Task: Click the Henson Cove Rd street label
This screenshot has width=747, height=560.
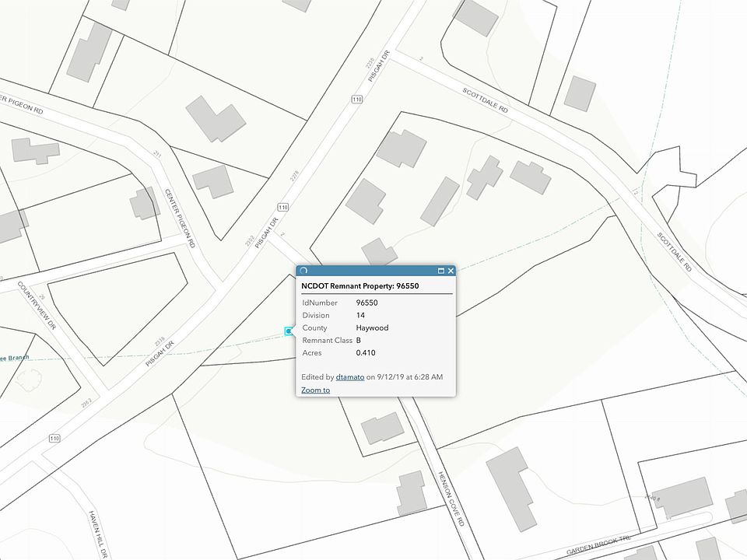Action: (x=451, y=499)
